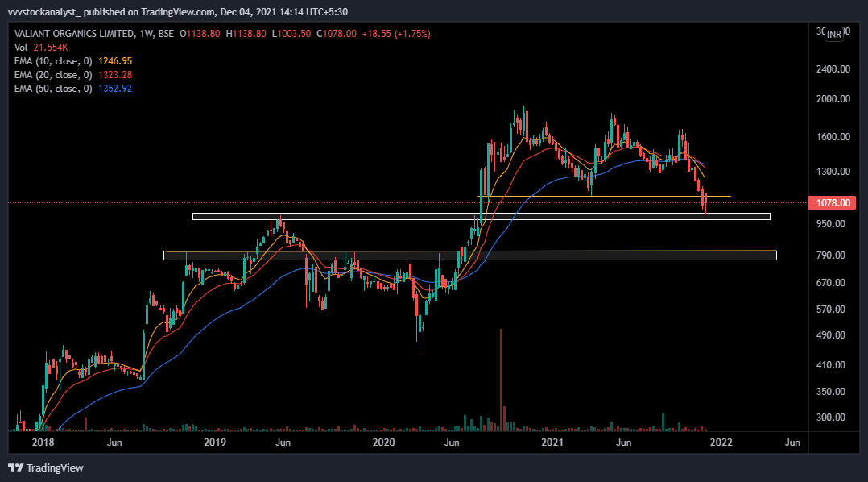This screenshot has height=482, width=868.
Task: Click the 2019 time axis label
Action: click(x=215, y=443)
